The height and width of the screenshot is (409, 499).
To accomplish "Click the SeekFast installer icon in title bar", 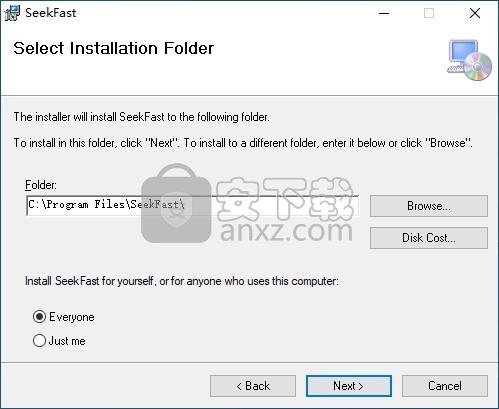I will point(13,13).
